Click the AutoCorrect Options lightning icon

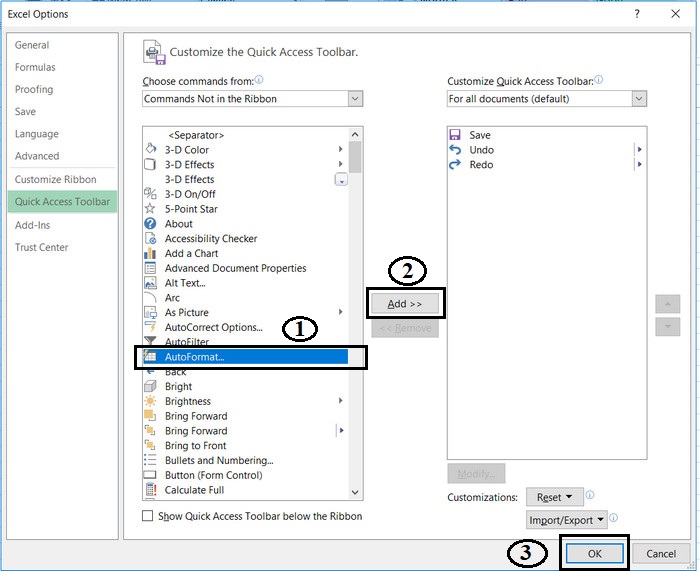pyautogui.click(x=150, y=327)
